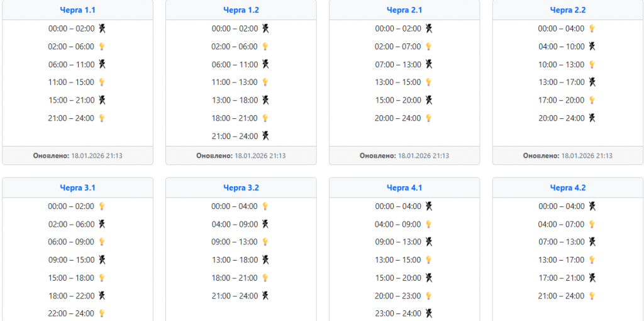Open the Черга 3.2 queue link
Image resolution: width=644 pixels, height=321 pixels.
(241, 188)
